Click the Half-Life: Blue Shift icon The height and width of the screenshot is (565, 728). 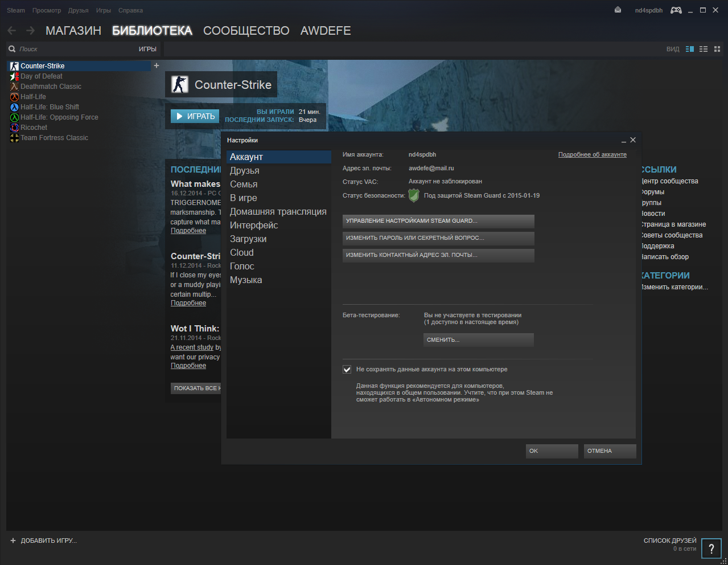(14, 107)
